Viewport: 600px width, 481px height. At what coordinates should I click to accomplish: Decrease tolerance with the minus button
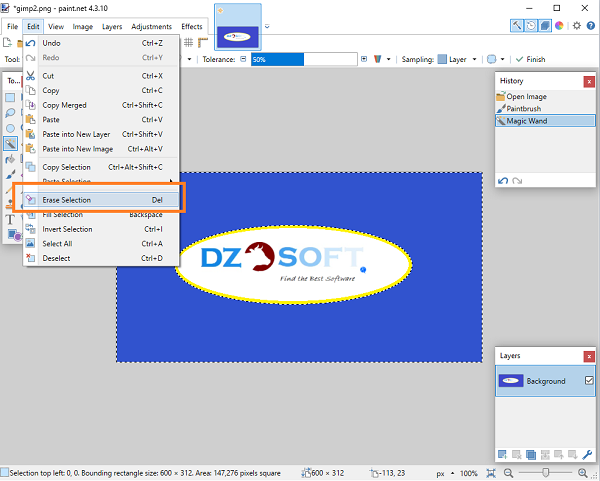pyautogui.click(x=243, y=59)
